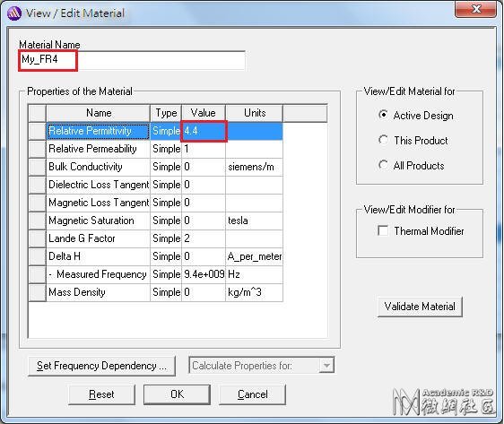
Task: Click the Cancel button
Action: [x=252, y=394]
